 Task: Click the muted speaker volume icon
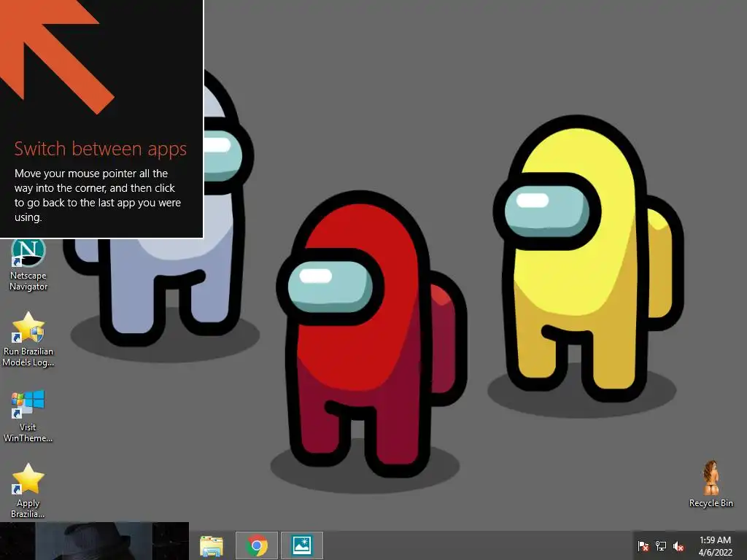coord(678,545)
